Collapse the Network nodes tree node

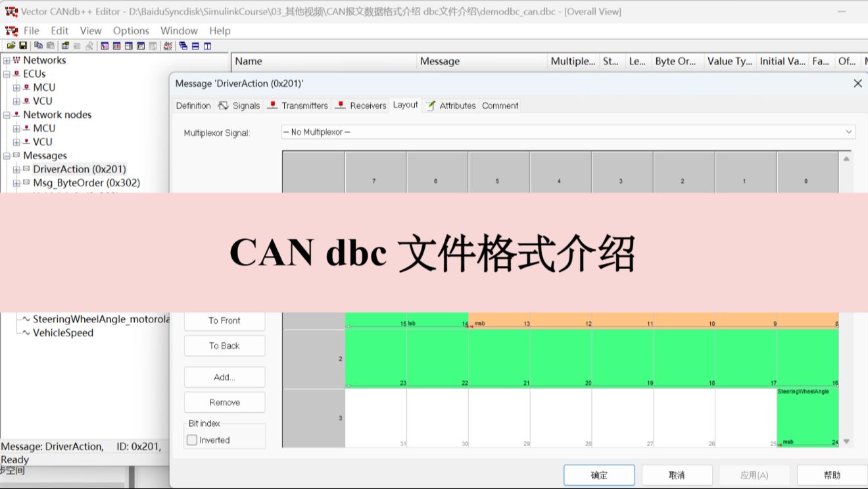pyautogui.click(x=7, y=115)
